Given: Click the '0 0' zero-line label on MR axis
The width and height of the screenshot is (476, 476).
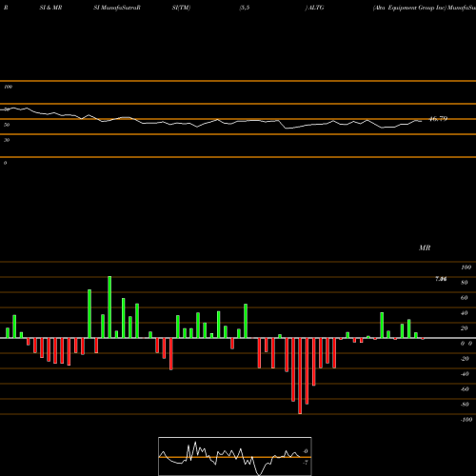Looking at the screenshot, I should [466, 344].
